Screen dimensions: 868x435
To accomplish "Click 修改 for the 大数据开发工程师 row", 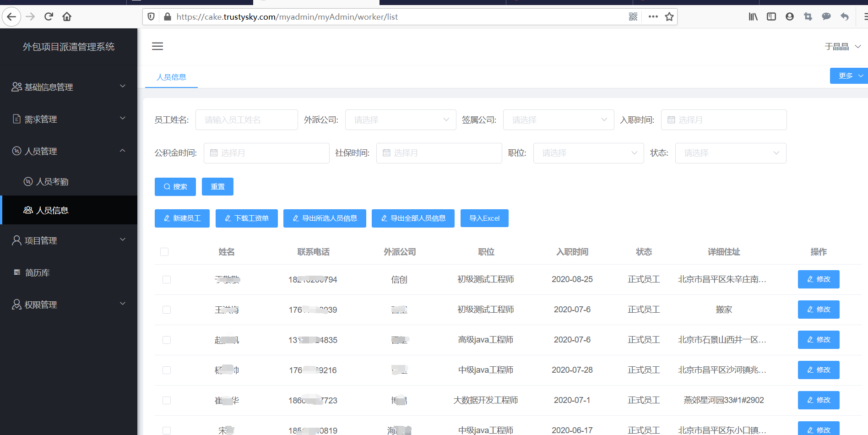I will (x=819, y=400).
